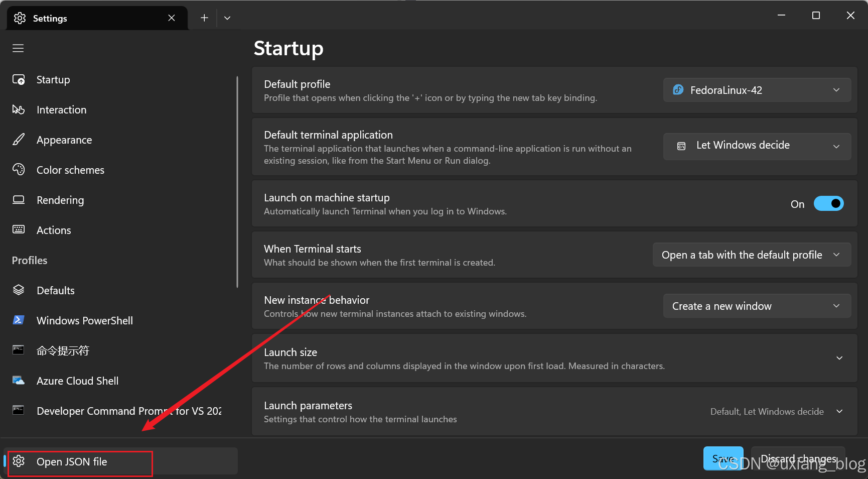Open the New instance behavior dropdown
The image size is (868, 479).
pyautogui.click(x=757, y=306)
